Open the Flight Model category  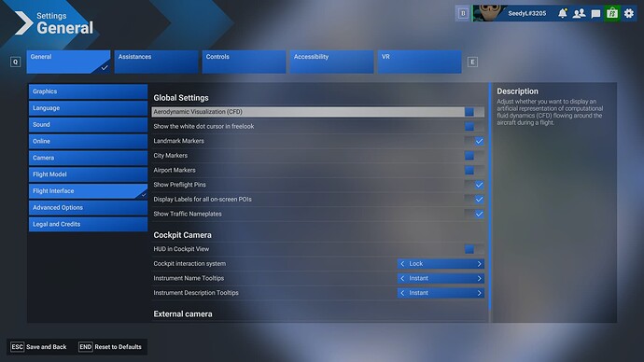88,174
